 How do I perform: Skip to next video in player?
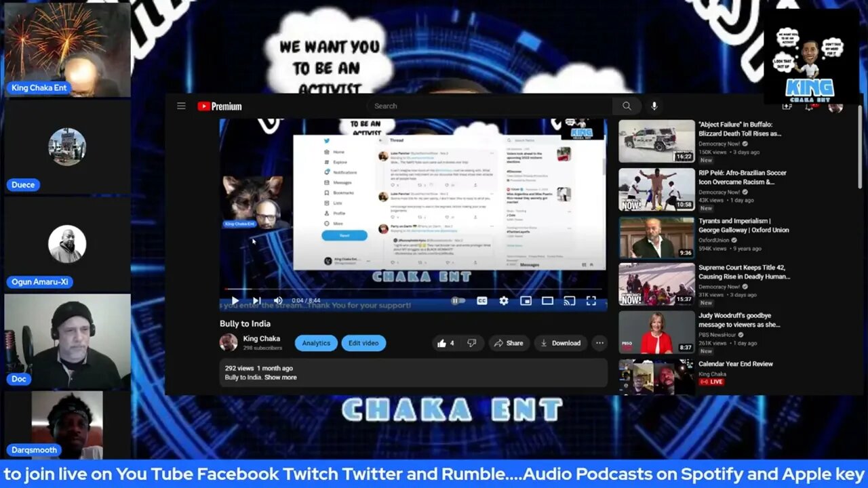point(257,301)
